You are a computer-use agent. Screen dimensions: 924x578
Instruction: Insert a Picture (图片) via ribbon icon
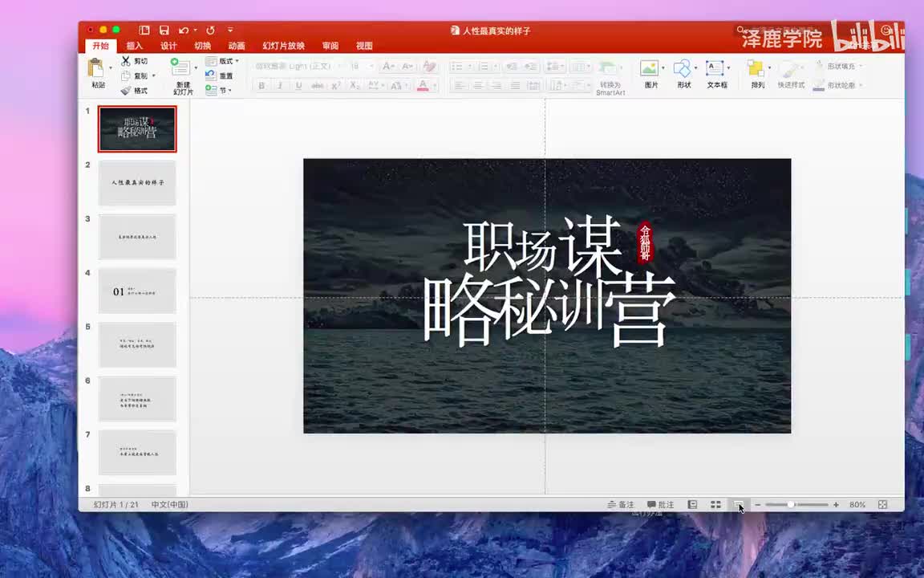(649, 67)
